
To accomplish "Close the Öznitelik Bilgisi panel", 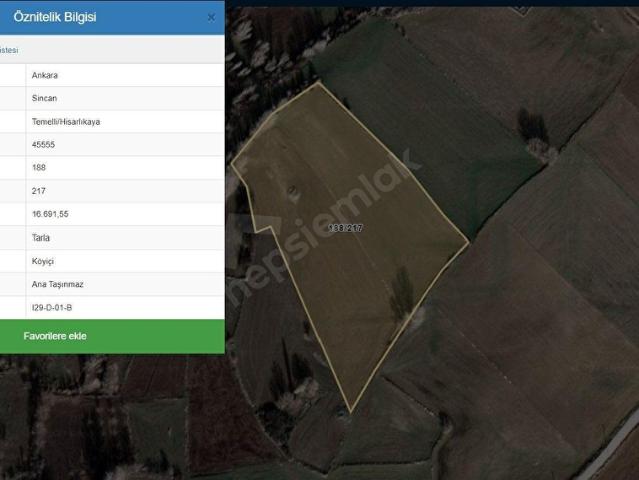I will tap(211, 18).
